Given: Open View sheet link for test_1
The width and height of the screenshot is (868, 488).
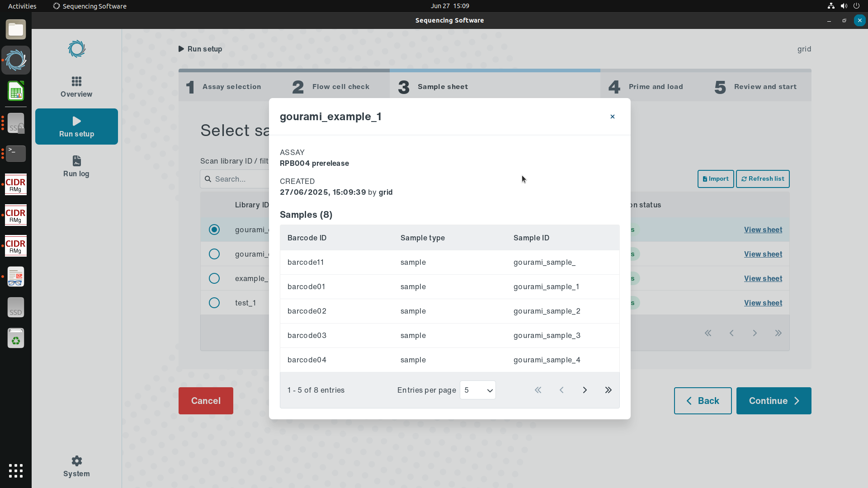Looking at the screenshot, I should pos(763,303).
